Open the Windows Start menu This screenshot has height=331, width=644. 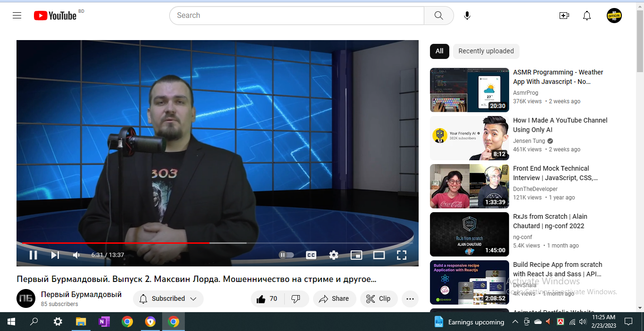[x=11, y=322]
